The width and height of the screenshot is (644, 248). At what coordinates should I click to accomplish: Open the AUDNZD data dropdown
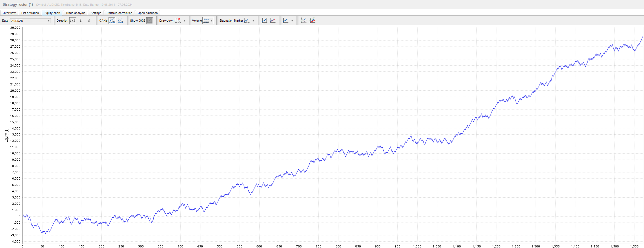(30, 21)
